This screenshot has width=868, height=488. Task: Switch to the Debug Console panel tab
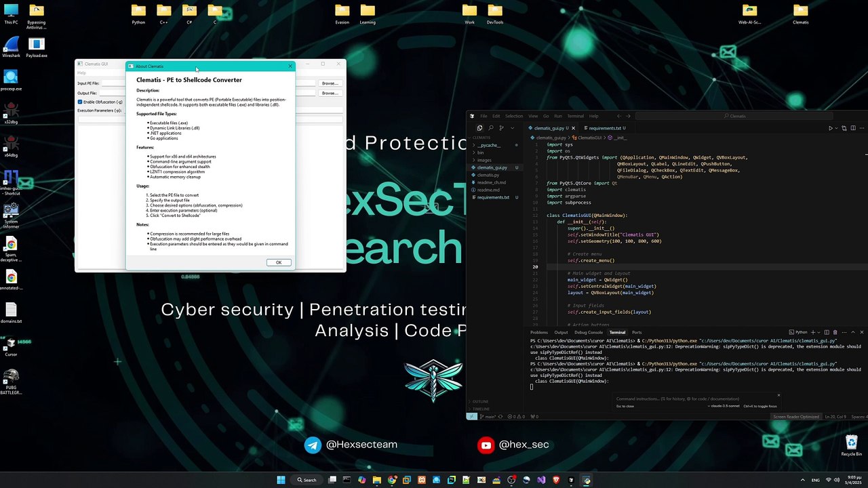(x=589, y=332)
